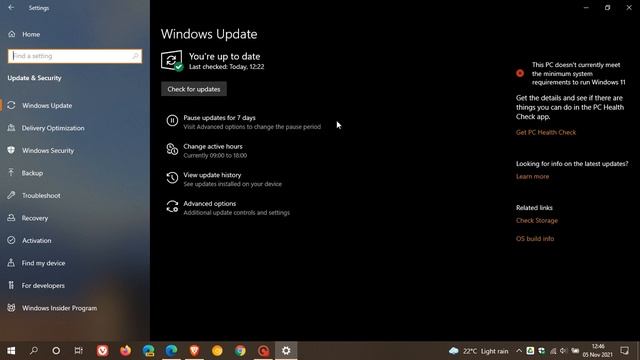Go back with the Settings back arrow
Image resolution: width=640 pixels, height=360 pixels.
click(x=11, y=7)
